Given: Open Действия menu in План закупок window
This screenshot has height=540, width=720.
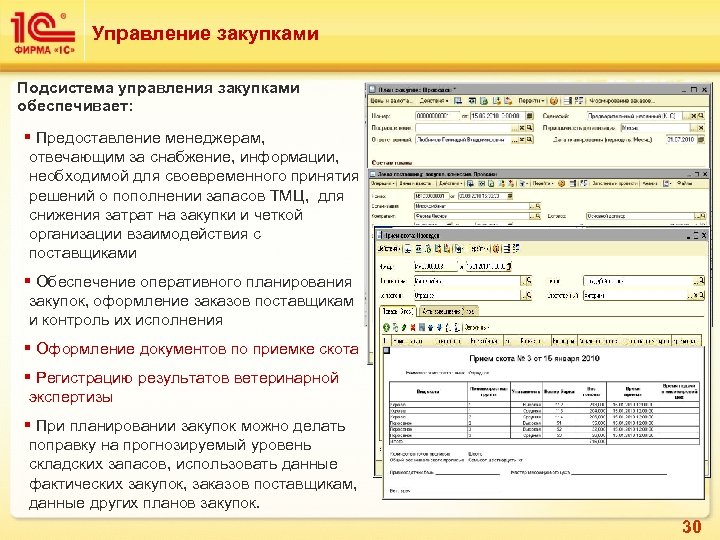Looking at the screenshot, I should (433, 101).
